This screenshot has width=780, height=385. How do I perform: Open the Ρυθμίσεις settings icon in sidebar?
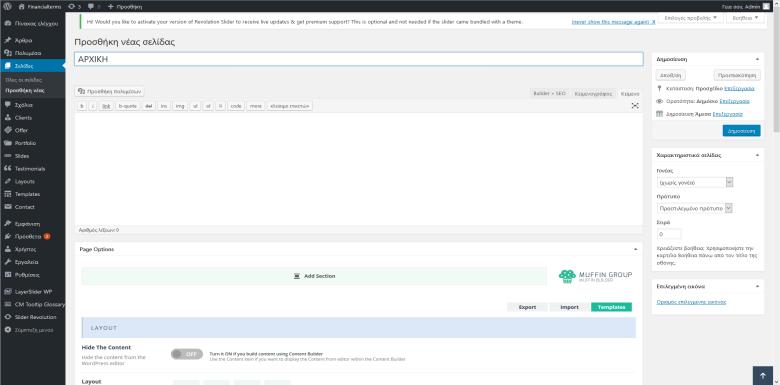pos(7,275)
